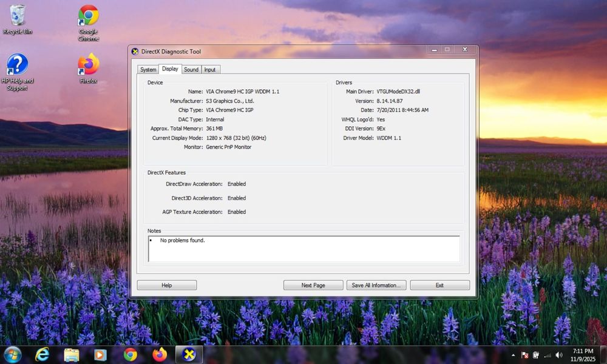Open the Action Center flag tray icon
The image size is (607, 364).
tap(525, 355)
